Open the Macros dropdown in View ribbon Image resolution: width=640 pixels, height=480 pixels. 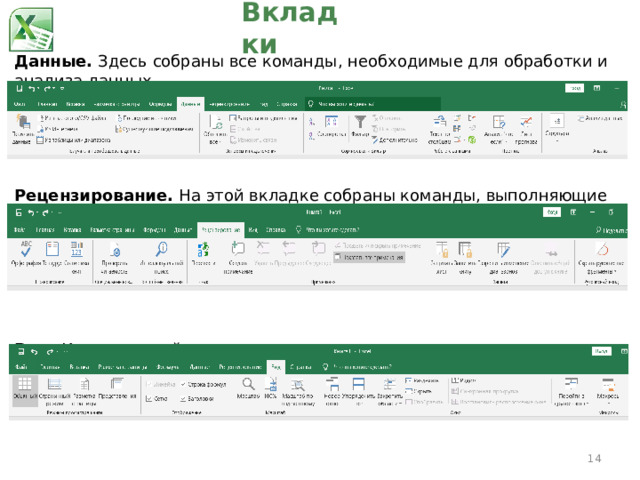click(x=608, y=391)
